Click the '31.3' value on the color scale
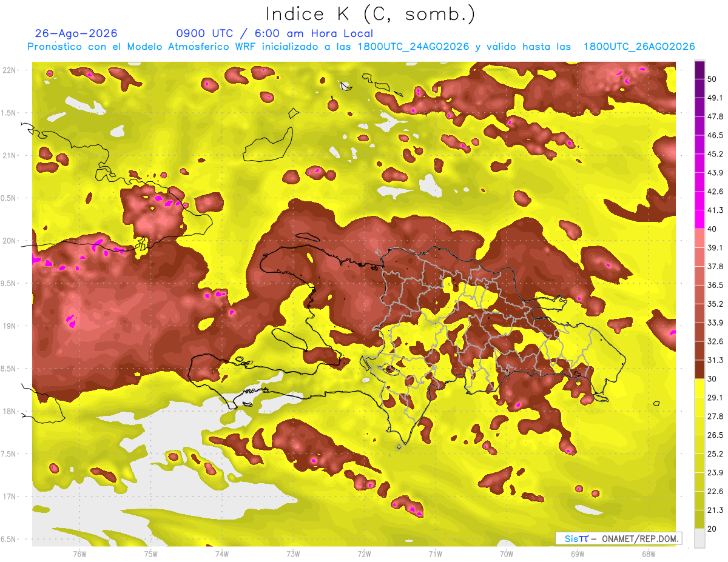728x562 pixels. coord(715,360)
